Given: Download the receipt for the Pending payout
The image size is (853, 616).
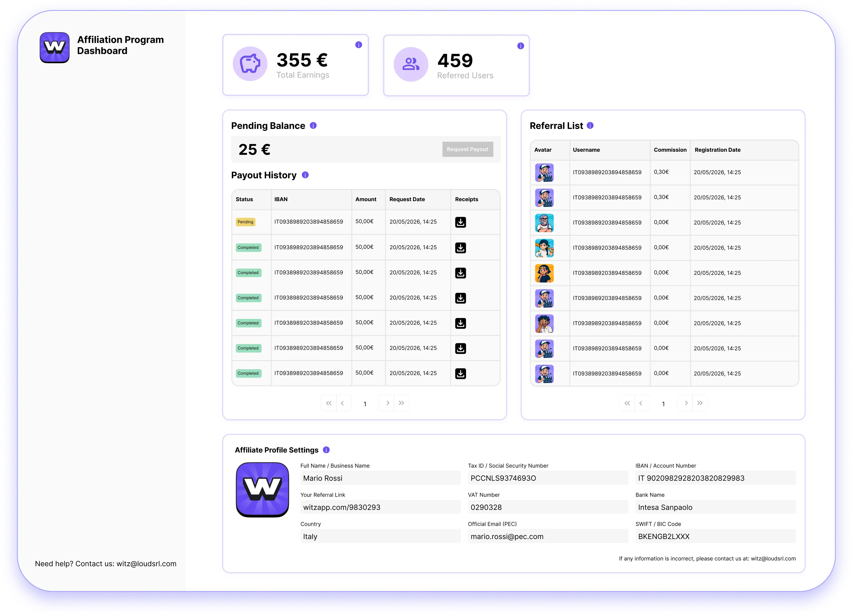Looking at the screenshot, I should pos(461,222).
